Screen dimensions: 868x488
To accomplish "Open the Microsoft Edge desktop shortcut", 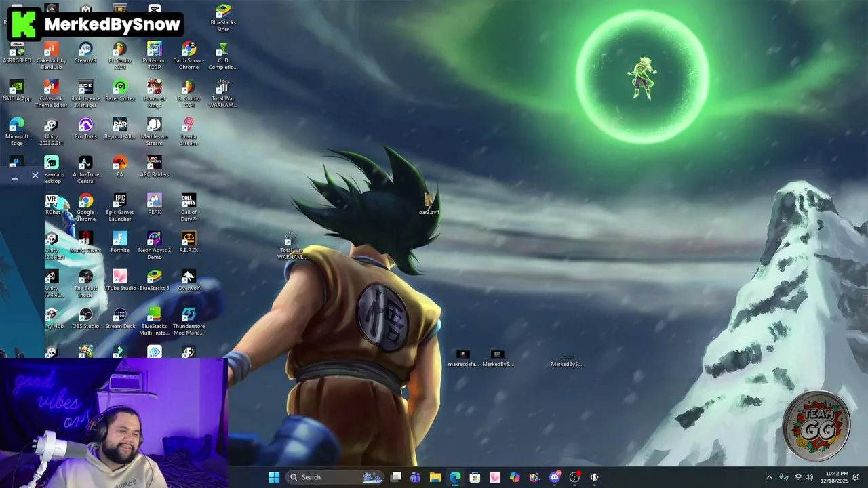I will [x=17, y=132].
